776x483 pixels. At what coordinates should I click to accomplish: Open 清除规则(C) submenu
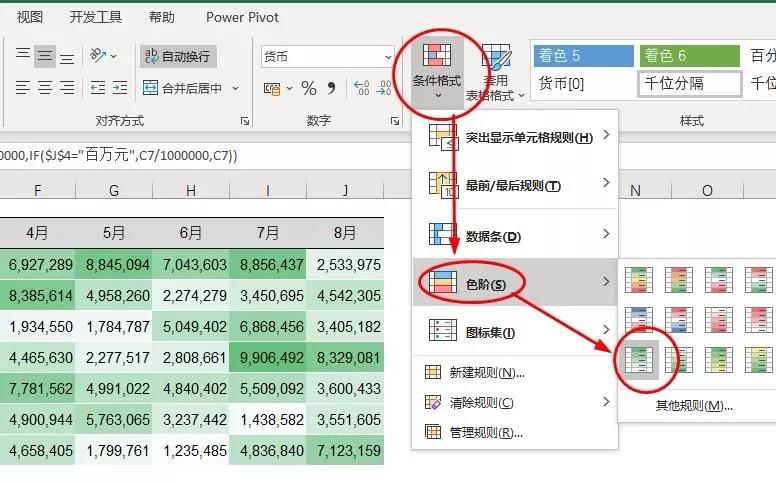coord(515,402)
